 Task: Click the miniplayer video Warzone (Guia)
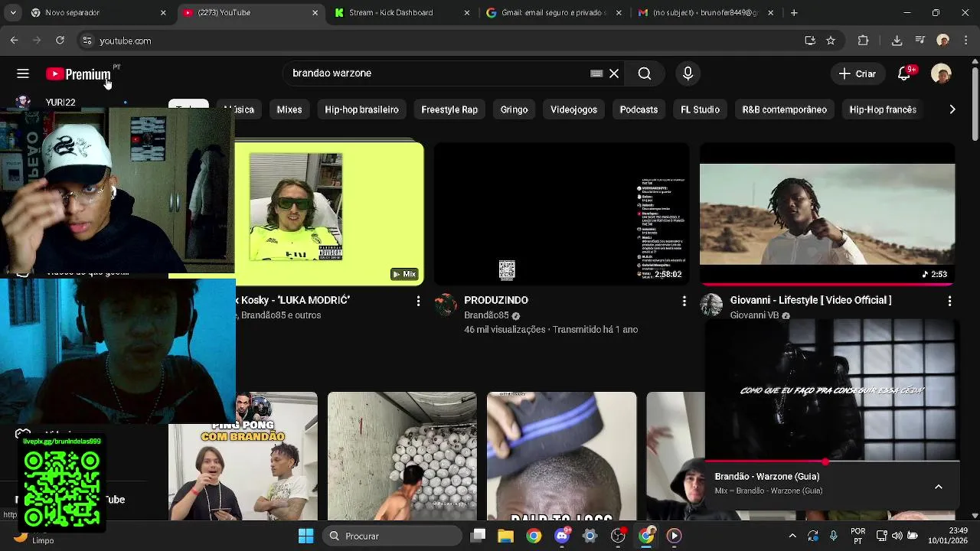click(831, 390)
